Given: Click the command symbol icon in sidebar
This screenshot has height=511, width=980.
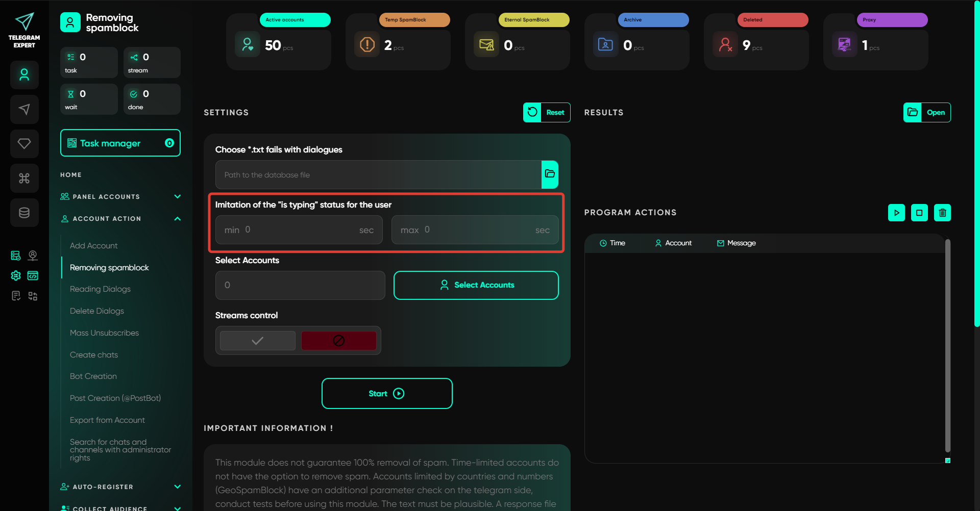Looking at the screenshot, I should (x=24, y=178).
